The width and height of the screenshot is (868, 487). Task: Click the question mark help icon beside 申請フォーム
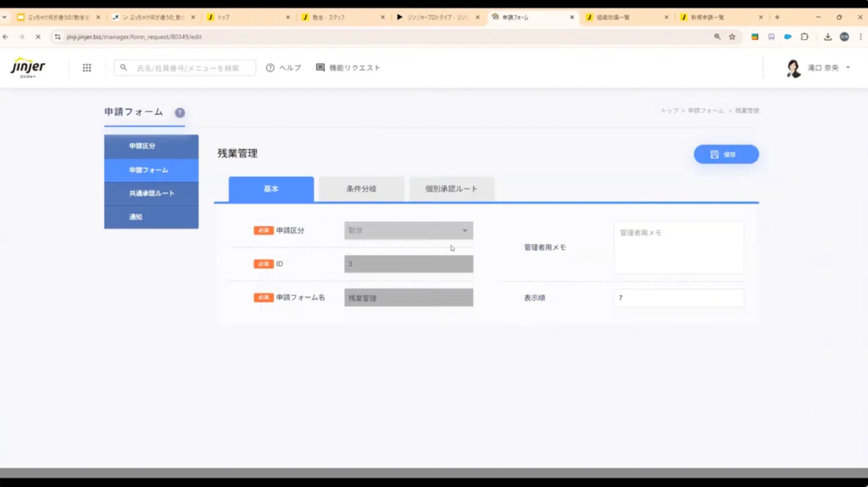tap(180, 113)
